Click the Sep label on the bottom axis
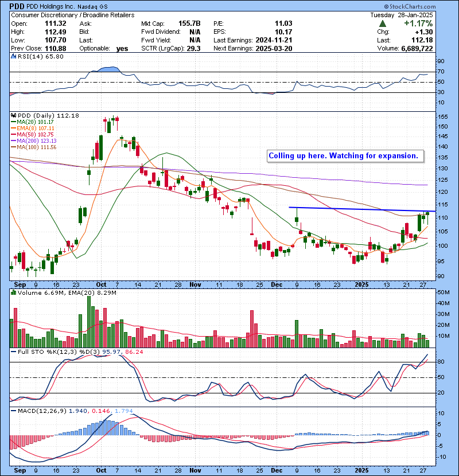Screen dimensions: 459x476 coord(20,470)
